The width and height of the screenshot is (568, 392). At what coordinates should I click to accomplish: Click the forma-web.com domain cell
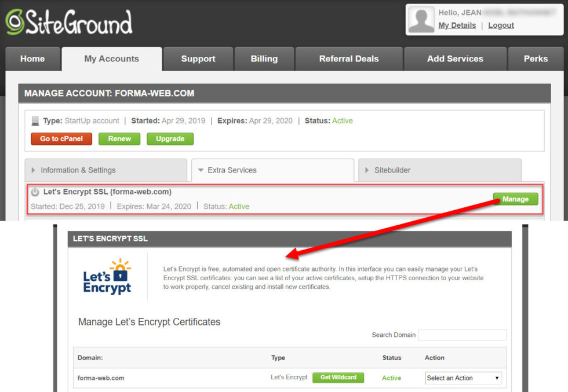(x=101, y=378)
